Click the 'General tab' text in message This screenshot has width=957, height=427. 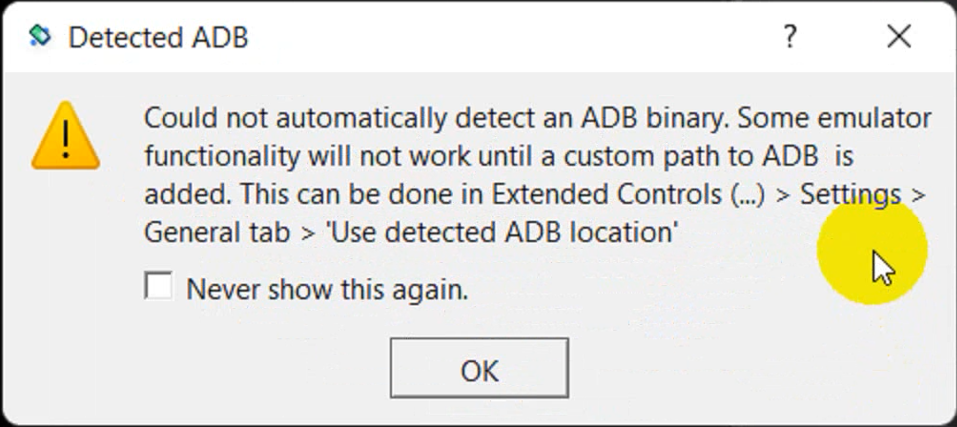[x=217, y=233]
